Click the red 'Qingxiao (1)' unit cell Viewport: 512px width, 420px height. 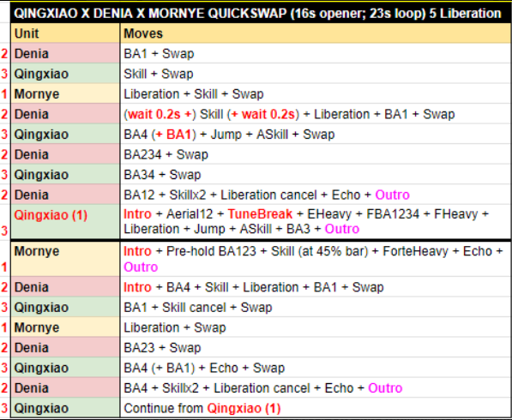click(65, 222)
